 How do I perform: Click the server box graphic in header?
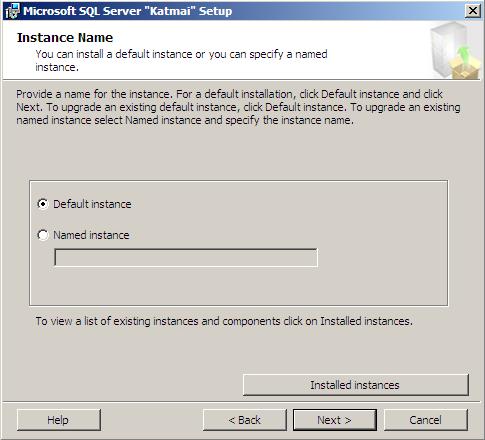click(x=455, y=50)
